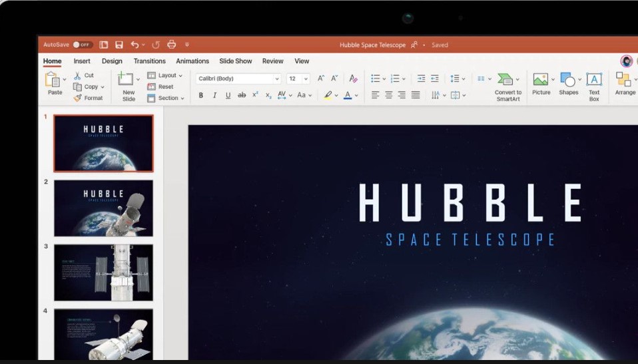Click the Character Spacing AV icon
Screen dimensions: 638x364
[x=282, y=95]
